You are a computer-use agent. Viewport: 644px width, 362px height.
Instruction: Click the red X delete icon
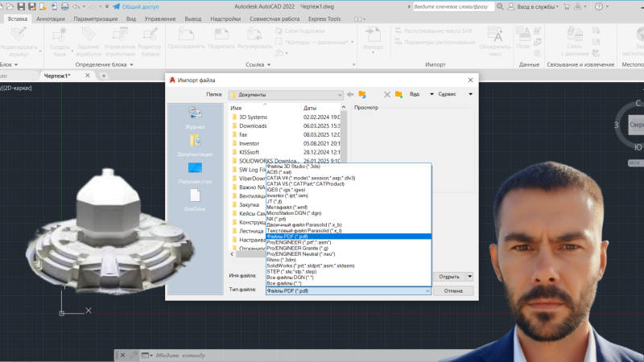(x=386, y=94)
